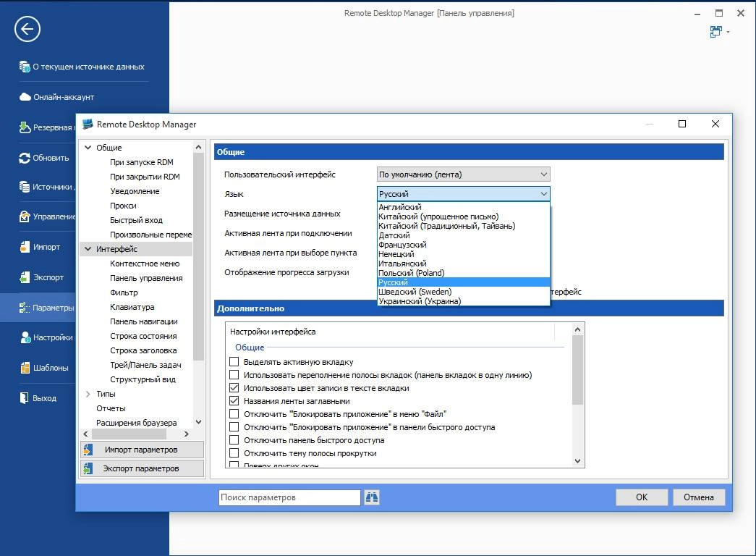The height and width of the screenshot is (556, 756).
Task: Click right arrow of tree horizontal scrollbar
Action: click(x=186, y=434)
